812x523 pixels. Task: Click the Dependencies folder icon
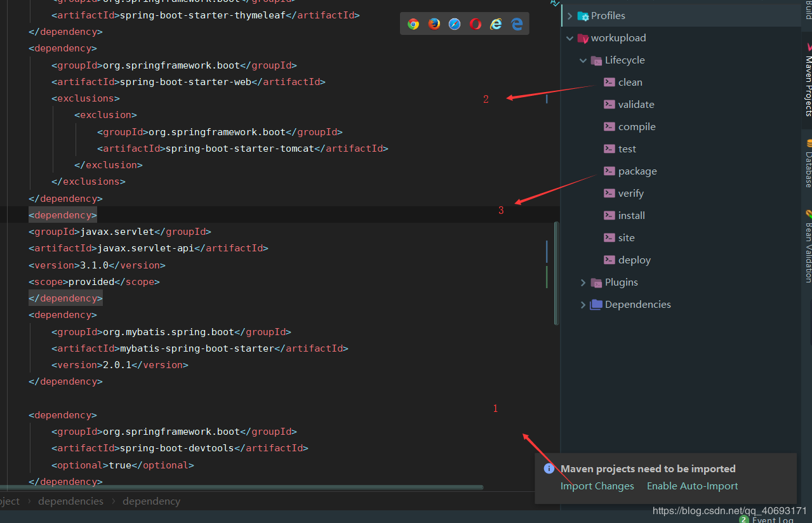[596, 305]
